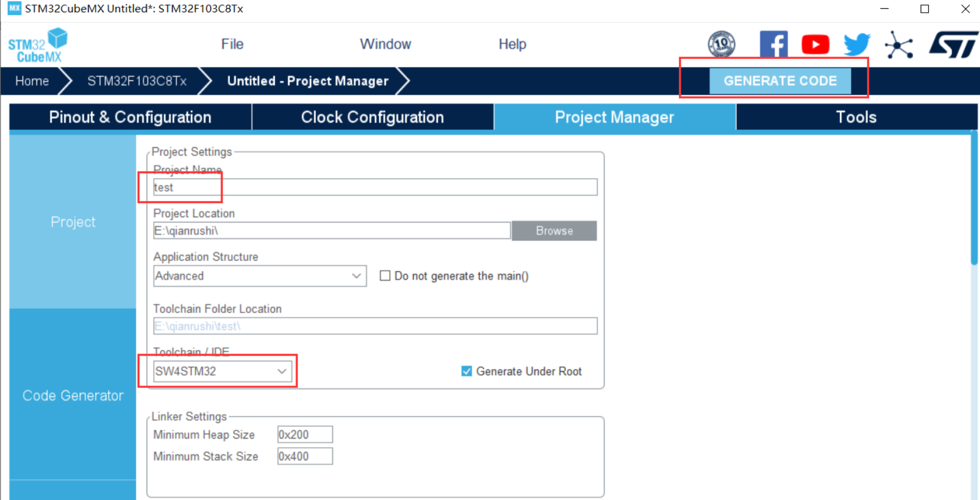Open the YouTube icon link
The width and height of the screenshot is (980, 500).
[815, 44]
